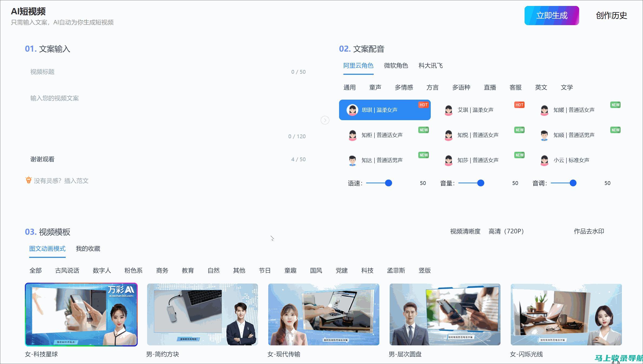Click the 知柜 voice avatar icon
Viewport: 643px width, 364px height.
(x=352, y=135)
